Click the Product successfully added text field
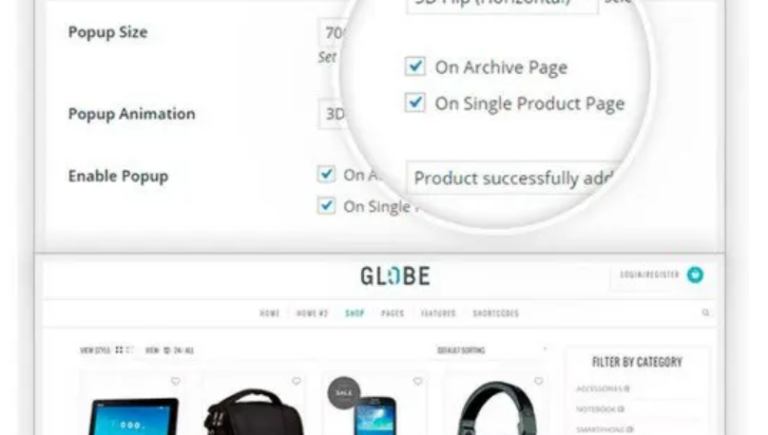Viewport: 768px width, 435px height. 512,178
